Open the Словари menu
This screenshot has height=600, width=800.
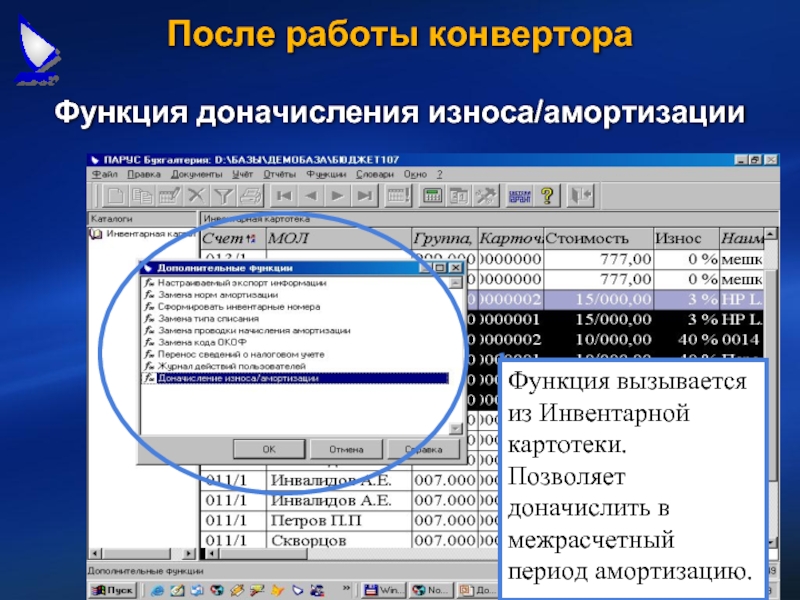[375, 174]
